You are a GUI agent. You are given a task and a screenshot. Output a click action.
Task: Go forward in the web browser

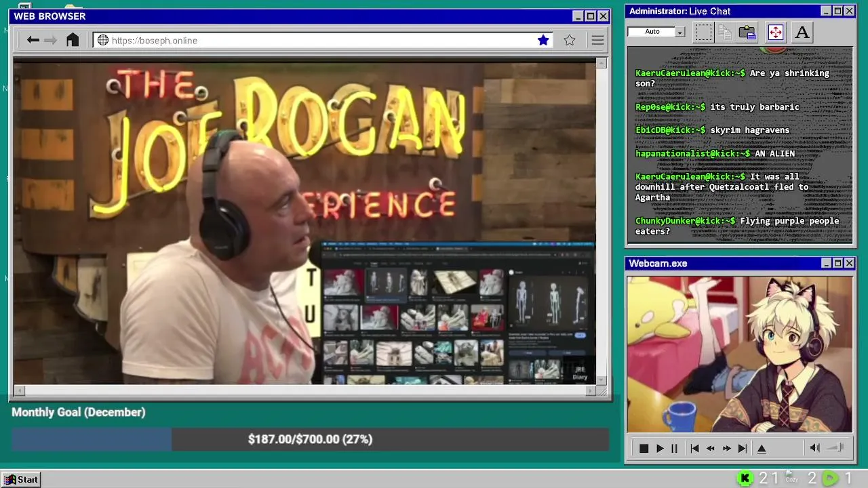[x=50, y=41]
